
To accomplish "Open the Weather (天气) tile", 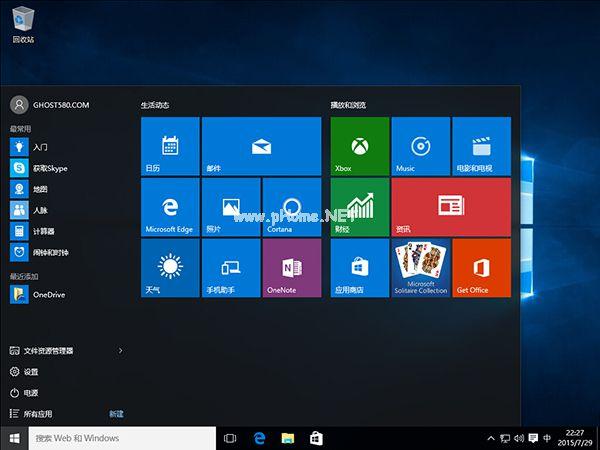I will point(170,268).
